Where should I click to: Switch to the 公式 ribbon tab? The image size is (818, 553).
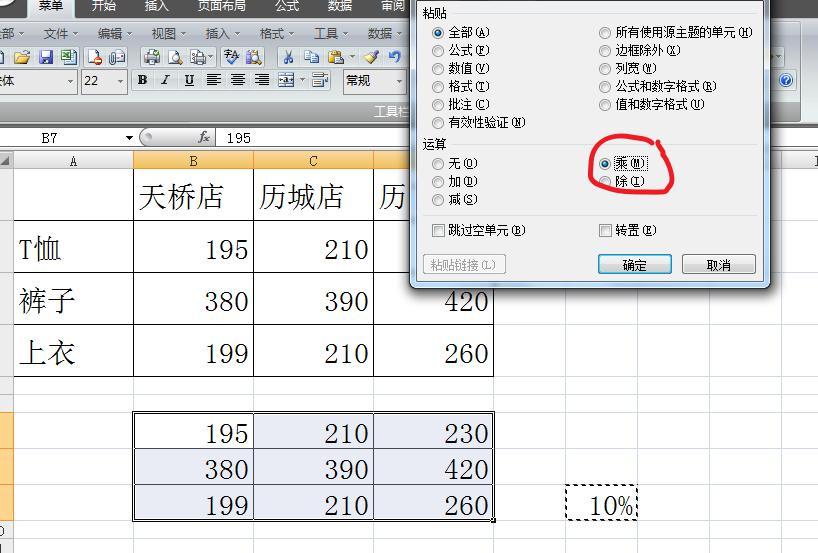point(287,6)
